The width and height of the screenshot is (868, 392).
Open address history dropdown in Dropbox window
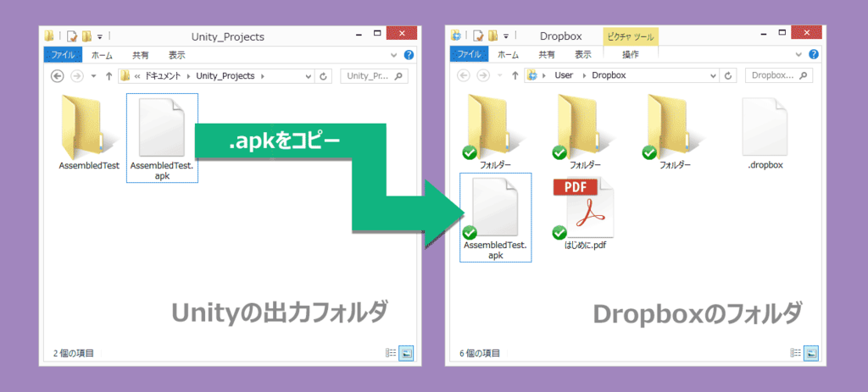tap(714, 75)
